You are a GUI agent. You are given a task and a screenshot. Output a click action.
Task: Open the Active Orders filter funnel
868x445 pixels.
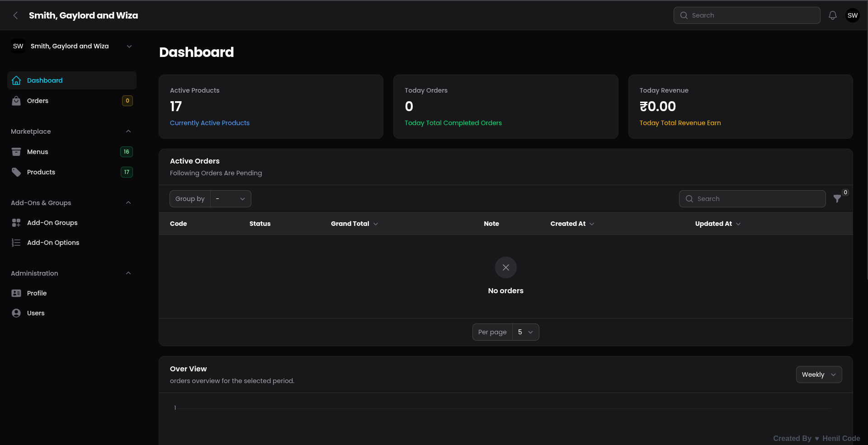pos(837,199)
